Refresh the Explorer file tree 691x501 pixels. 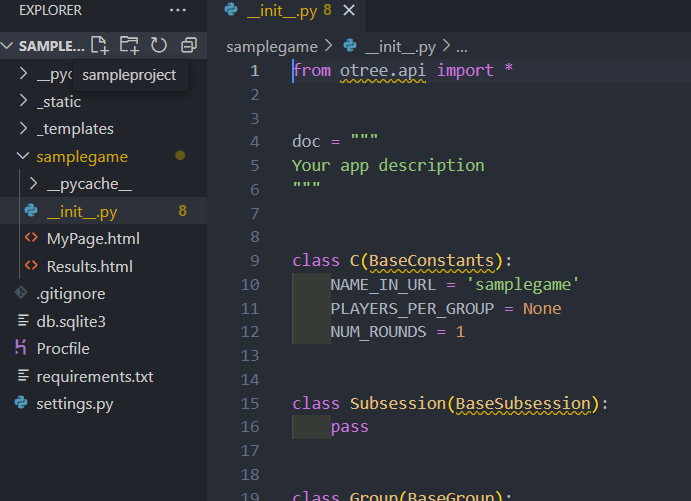pos(159,45)
